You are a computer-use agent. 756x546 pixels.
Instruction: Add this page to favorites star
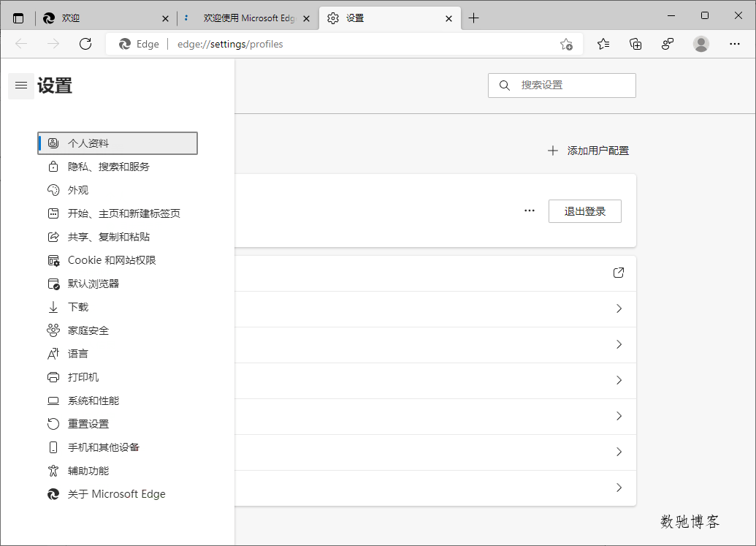(x=567, y=45)
